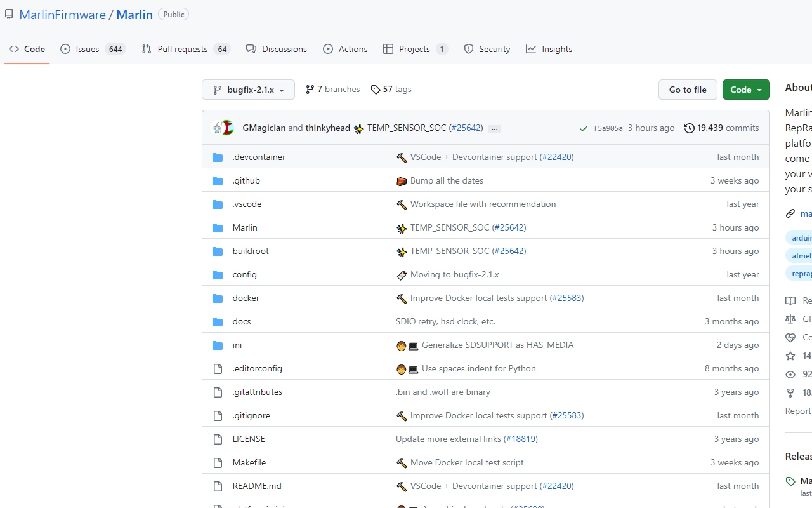Open the Insights tab
Viewport: 812px width, 508px height.
point(549,49)
